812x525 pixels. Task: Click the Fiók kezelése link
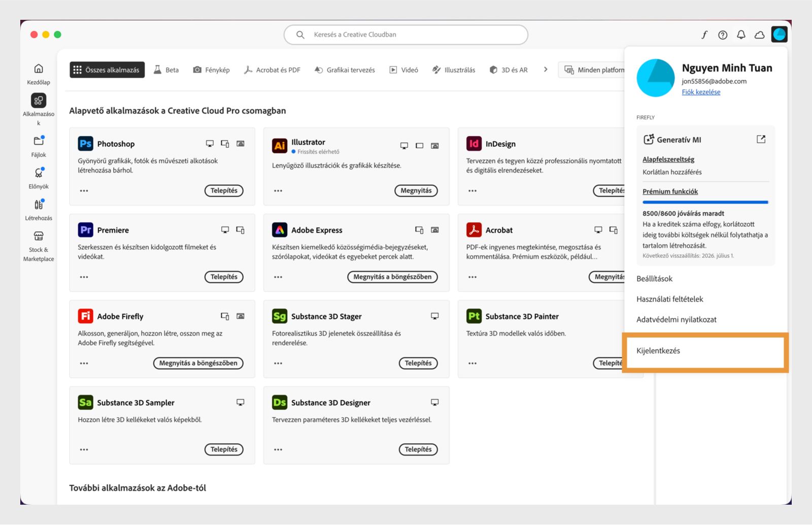coord(701,92)
